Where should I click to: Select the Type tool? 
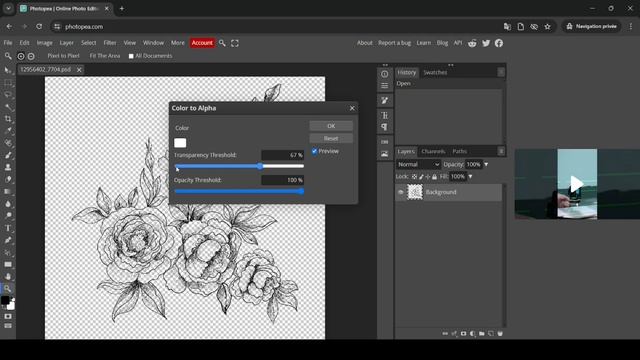8,228
